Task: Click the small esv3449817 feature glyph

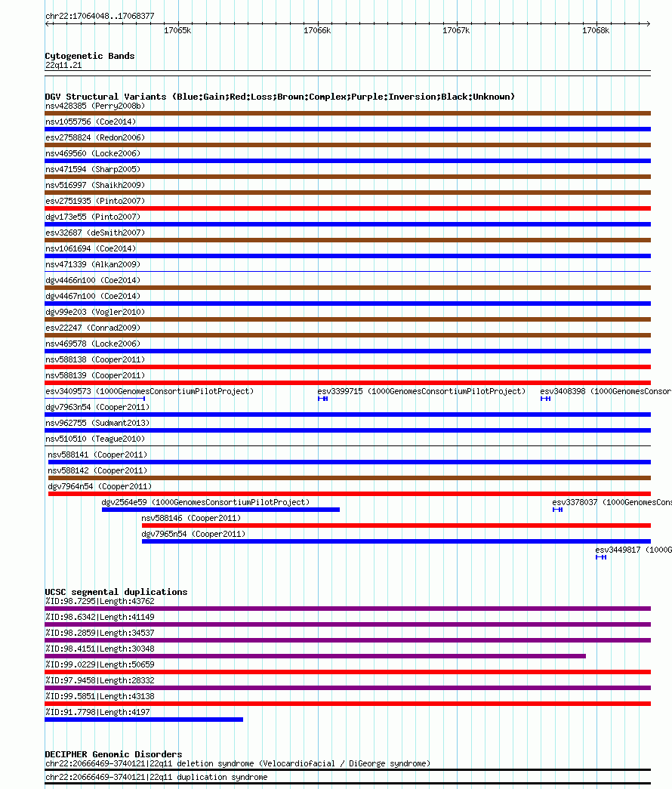Action: coord(601,557)
